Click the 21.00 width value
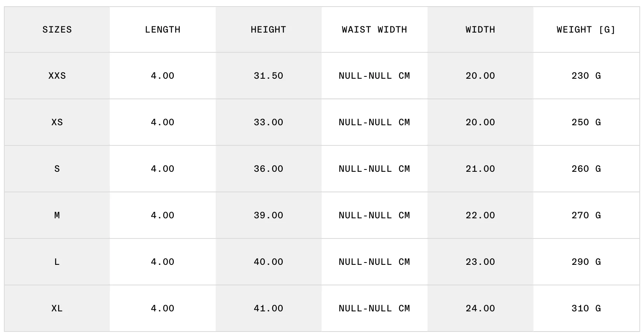 coord(480,169)
